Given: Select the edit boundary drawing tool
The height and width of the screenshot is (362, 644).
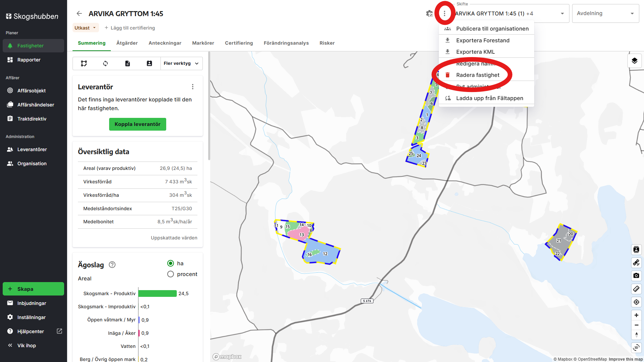Looking at the screenshot, I should tap(84, 63).
